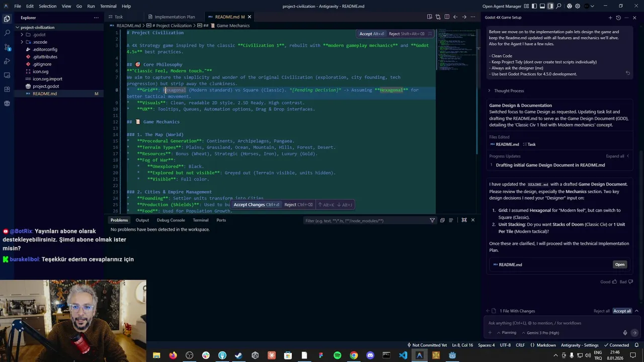Open the Run and Debug view
This screenshot has width=644, height=362.
click(x=7, y=61)
